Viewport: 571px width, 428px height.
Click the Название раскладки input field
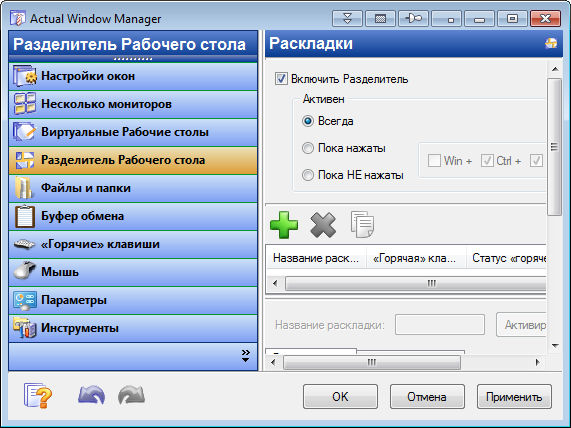point(440,325)
